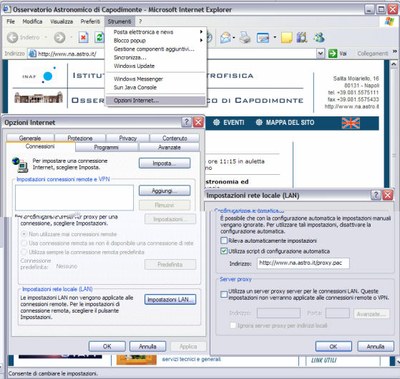Open the address bar dropdown arrow
This screenshot has width=400, height=379.
(320, 53)
